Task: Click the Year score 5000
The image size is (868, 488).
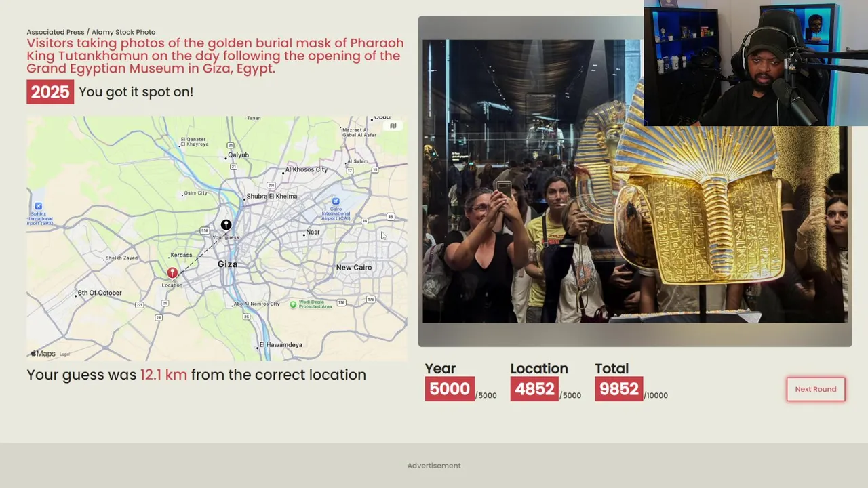Action: click(450, 389)
